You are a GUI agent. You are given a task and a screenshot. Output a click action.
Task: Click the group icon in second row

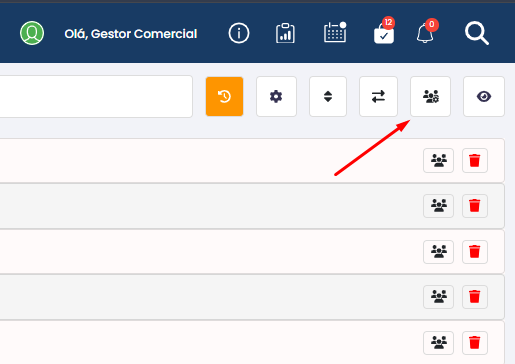(x=438, y=206)
